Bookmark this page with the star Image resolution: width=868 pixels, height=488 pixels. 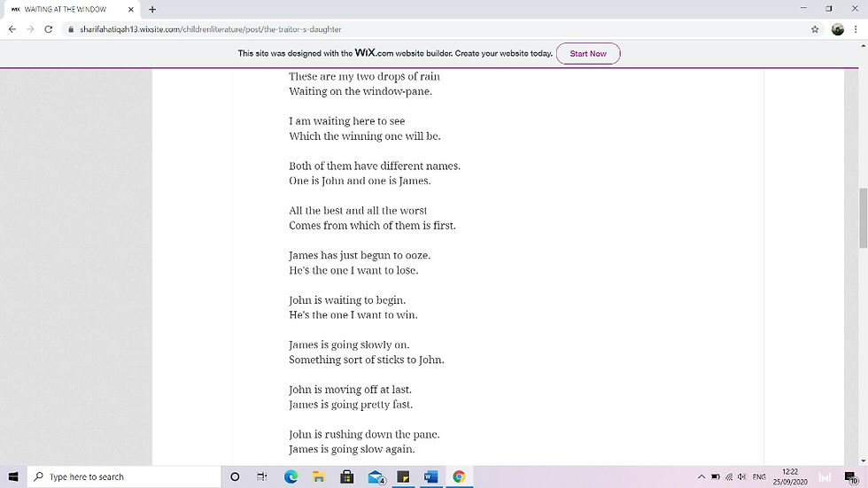coord(815,29)
